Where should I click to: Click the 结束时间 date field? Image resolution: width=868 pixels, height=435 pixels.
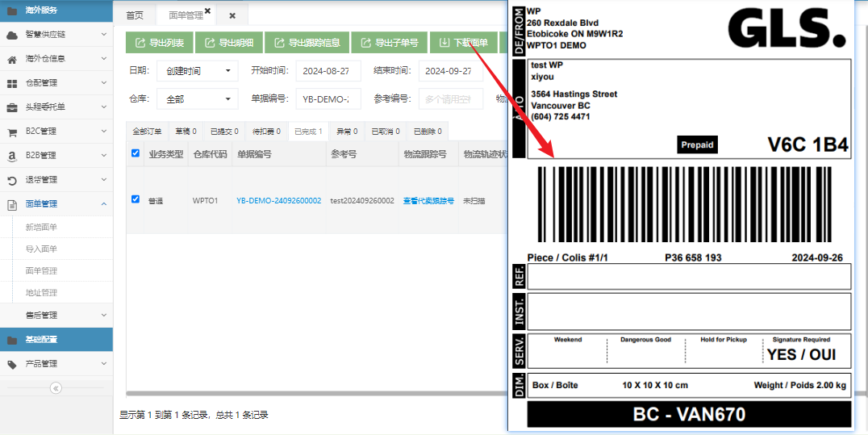point(451,71)
